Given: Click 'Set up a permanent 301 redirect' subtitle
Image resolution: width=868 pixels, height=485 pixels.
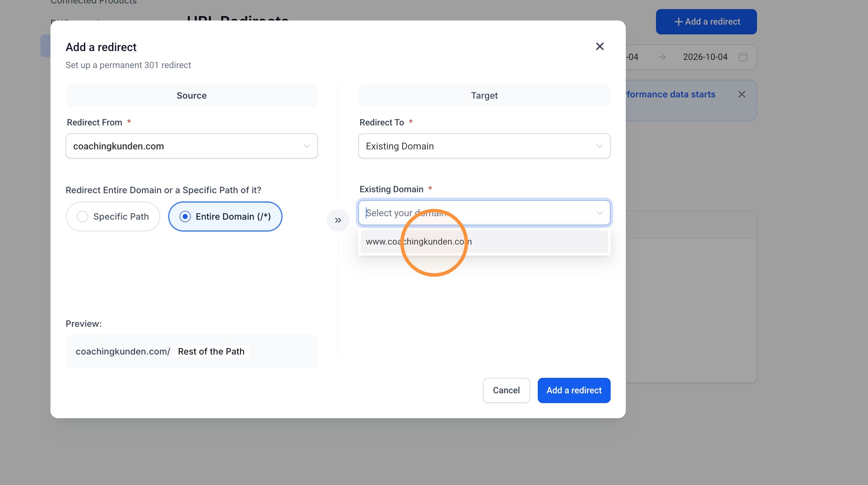Looking at the screenshot, I should [x=128, y=65].
